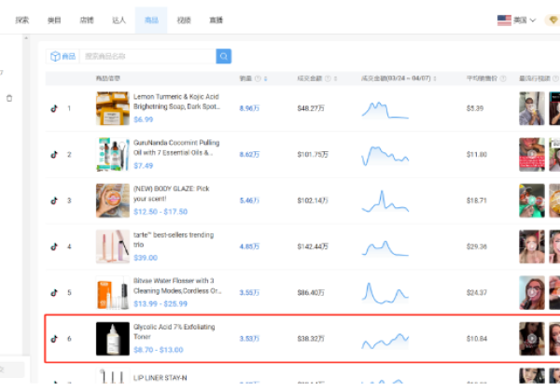
Task: Click Bitvae Water Flosser product thumbnail
Action: coord(113,293)
